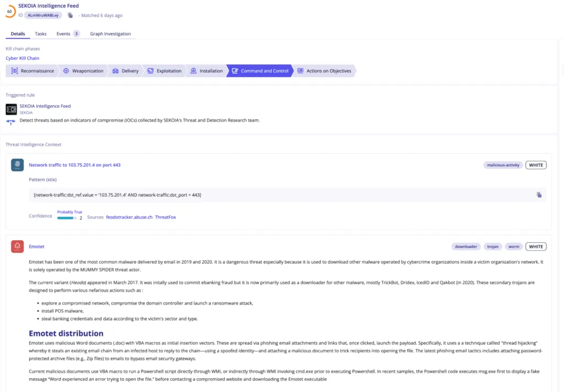Viewport: 564px width, 392px height.
Task: Click the SEKOIA Intelligence Feed page title
Action: click(48, 6)
